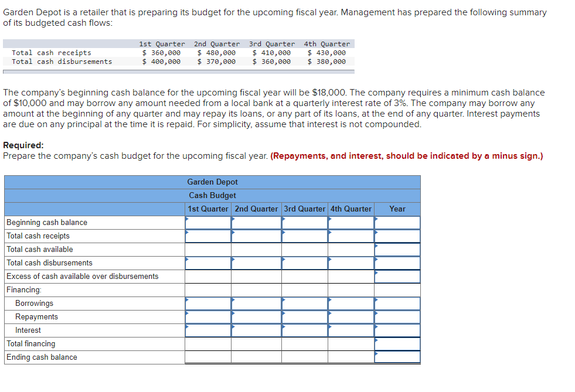Click the 'Ending cash balance' row label

[42, 357]
